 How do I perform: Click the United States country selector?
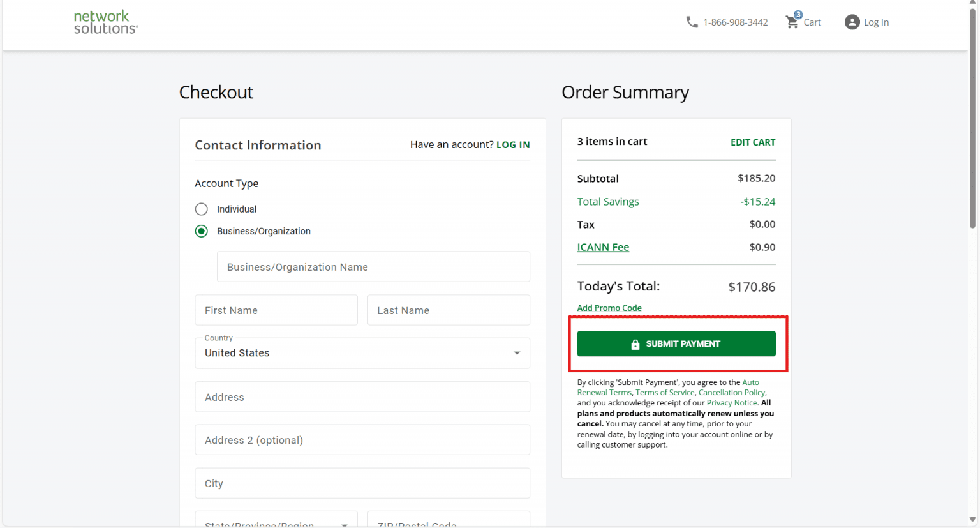coord(362,353)
